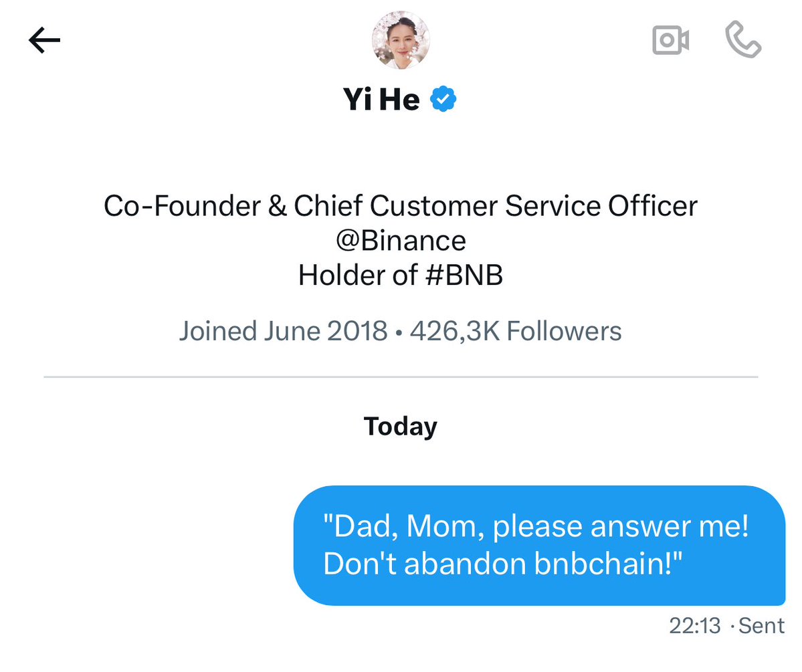
Task: Start an audio call via phone icon
Action: 743,39
